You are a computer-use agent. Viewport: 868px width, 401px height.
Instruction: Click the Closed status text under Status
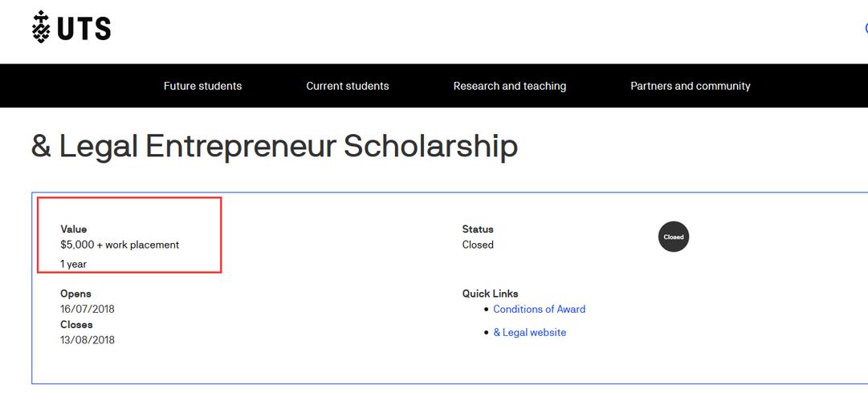coord(478,245)
